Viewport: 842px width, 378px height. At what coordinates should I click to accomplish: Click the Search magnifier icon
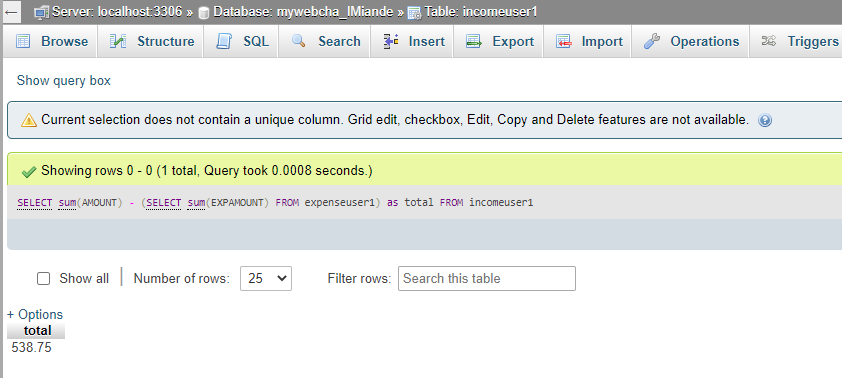coord(298,41)
